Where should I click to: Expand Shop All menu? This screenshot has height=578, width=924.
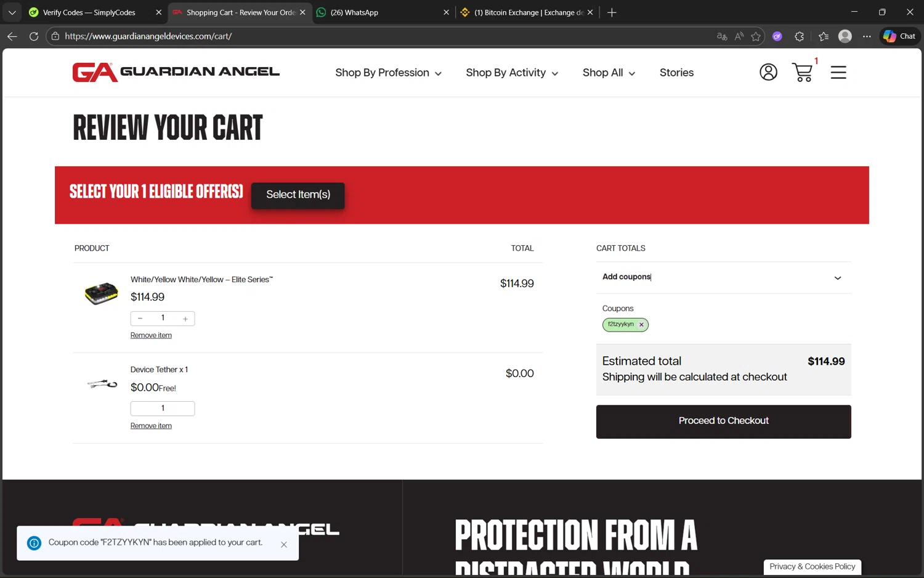[x=609, y=73]
